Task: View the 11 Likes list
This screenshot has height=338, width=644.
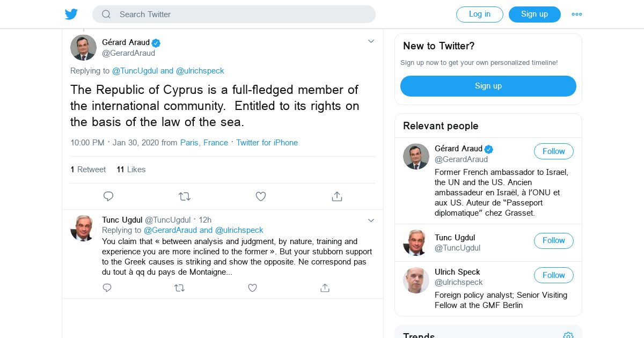Action: 131,170
